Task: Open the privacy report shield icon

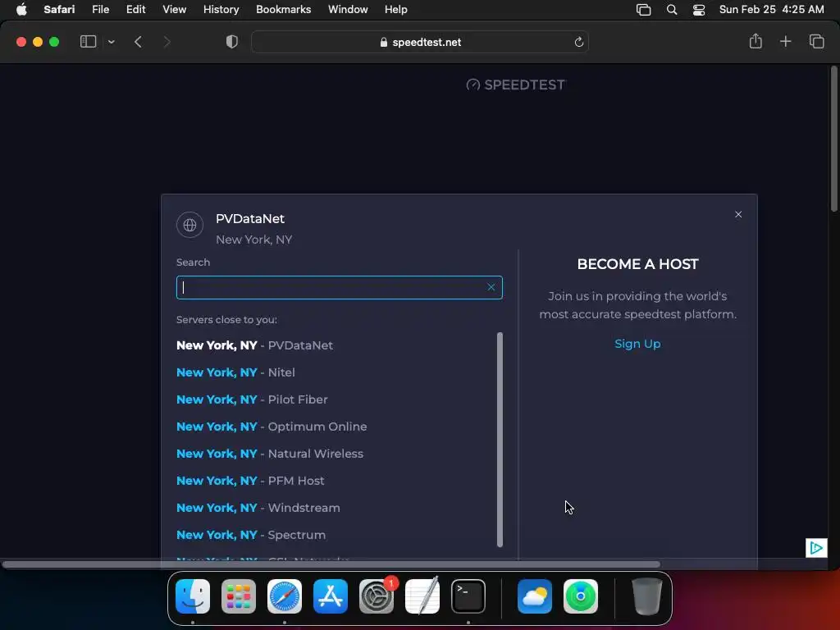Action: 231,42
